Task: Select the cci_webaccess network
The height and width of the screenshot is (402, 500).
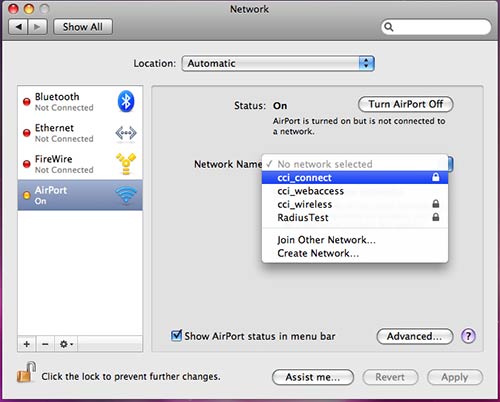Action: (x=355, y=191)
